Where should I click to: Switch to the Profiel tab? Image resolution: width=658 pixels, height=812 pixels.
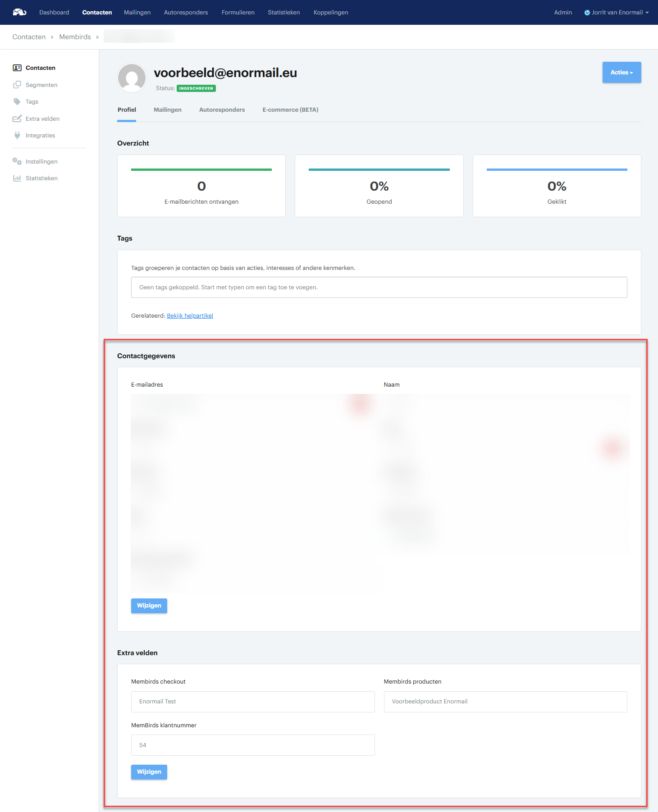(x=127, y=110)
